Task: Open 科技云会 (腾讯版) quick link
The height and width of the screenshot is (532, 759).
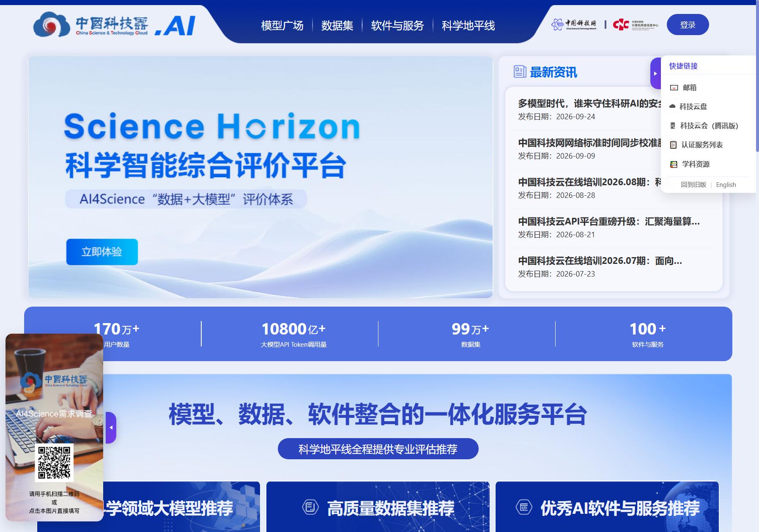Action: point(709,126)
